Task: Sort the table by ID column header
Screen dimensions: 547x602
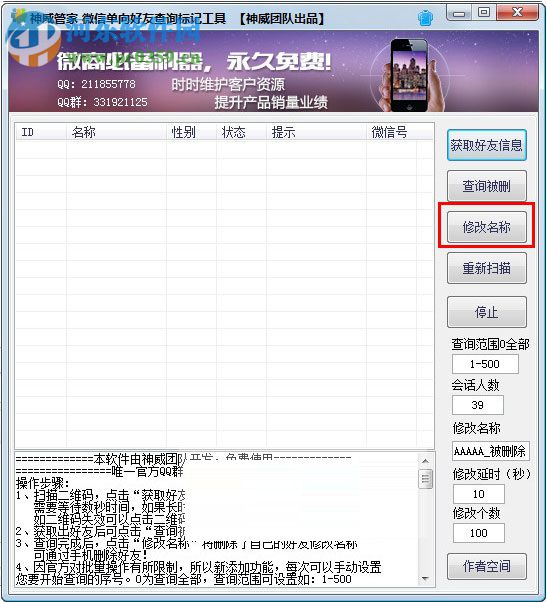Action: pos(41,132)
